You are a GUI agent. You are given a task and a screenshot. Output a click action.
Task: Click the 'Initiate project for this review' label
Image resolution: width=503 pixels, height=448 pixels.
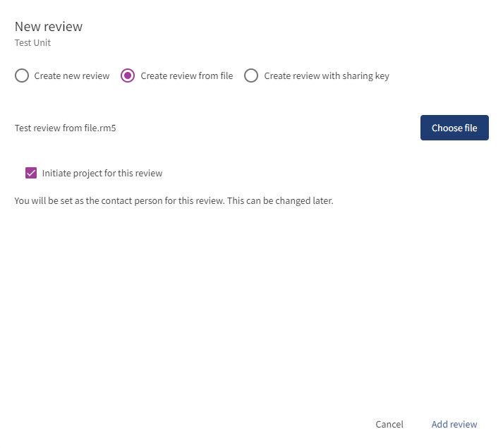[x=102, y=173]
